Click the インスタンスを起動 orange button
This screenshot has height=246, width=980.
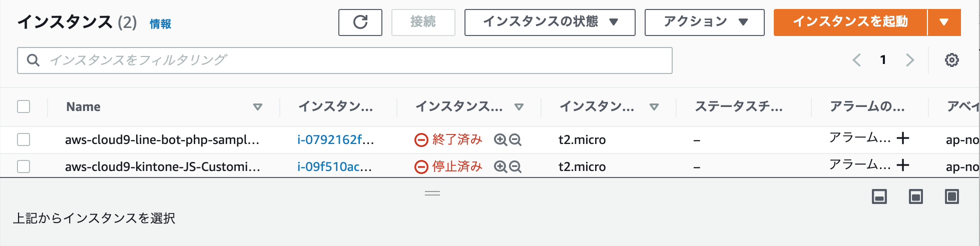click(850, 22)
